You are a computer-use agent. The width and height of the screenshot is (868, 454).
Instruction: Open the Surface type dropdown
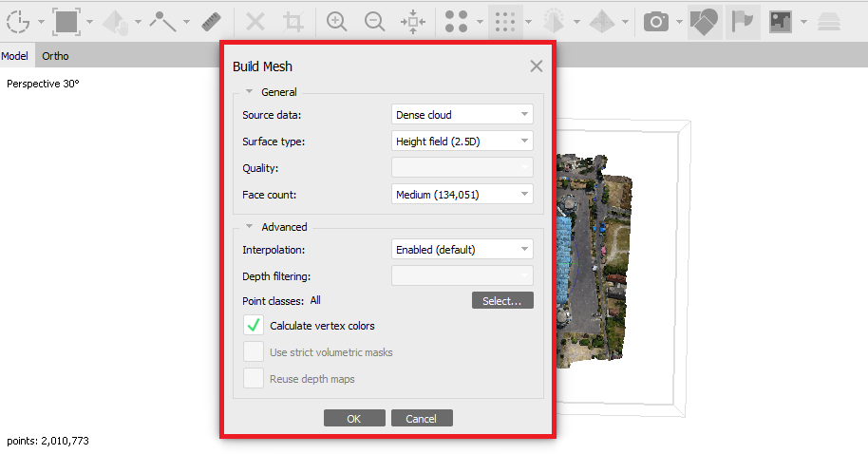click(x=462, y=142)
